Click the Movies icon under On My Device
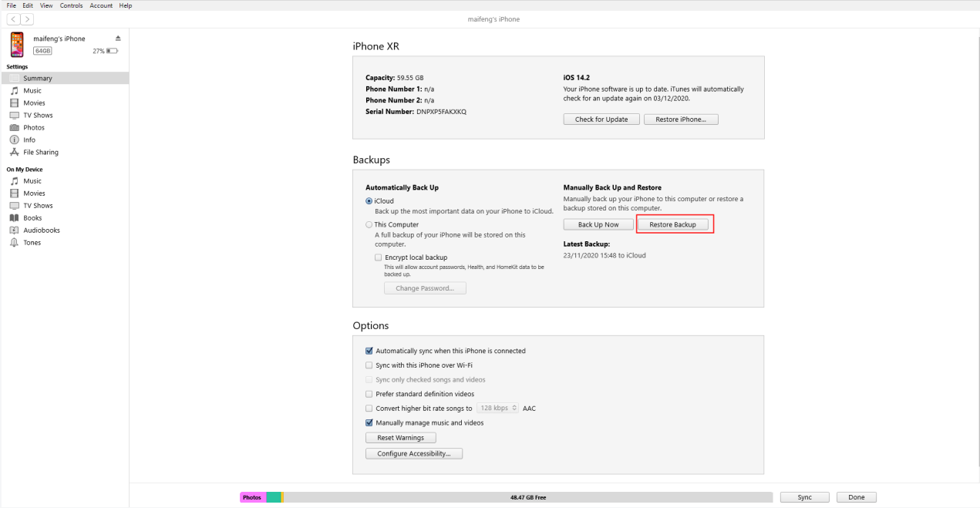This screenshot has height=508, width=980. [x=14, y=193]
